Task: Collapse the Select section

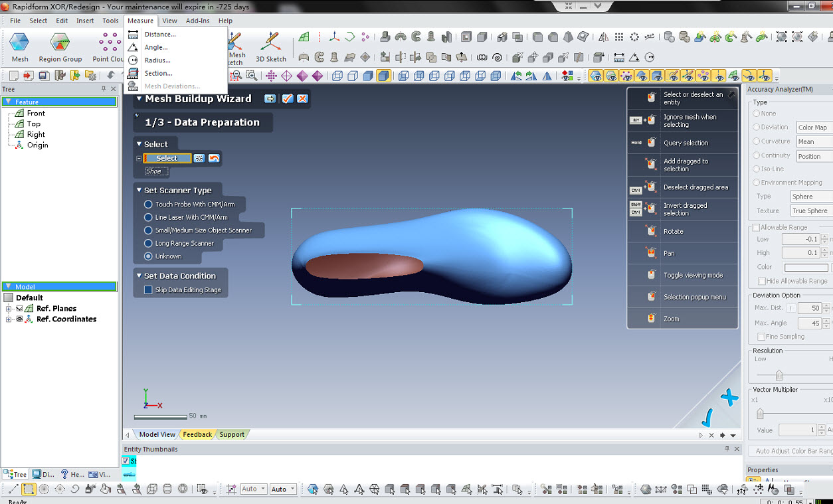Action: (x=139, y=144)
